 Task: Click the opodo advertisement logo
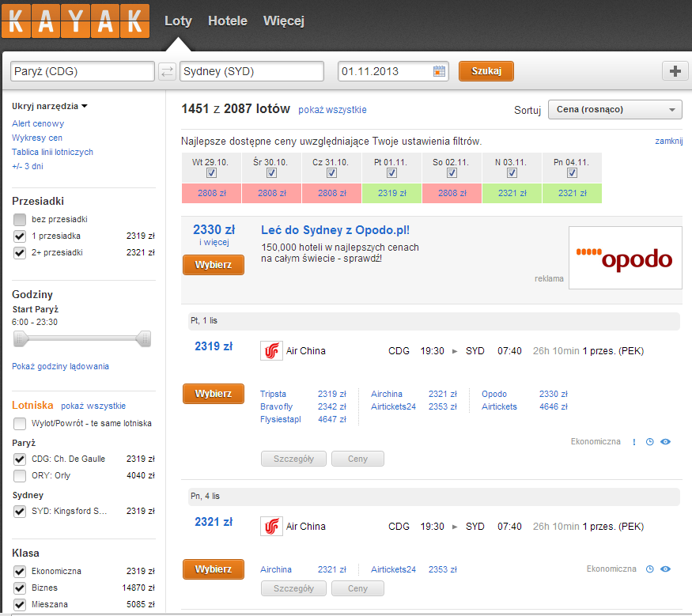point(626,258)
